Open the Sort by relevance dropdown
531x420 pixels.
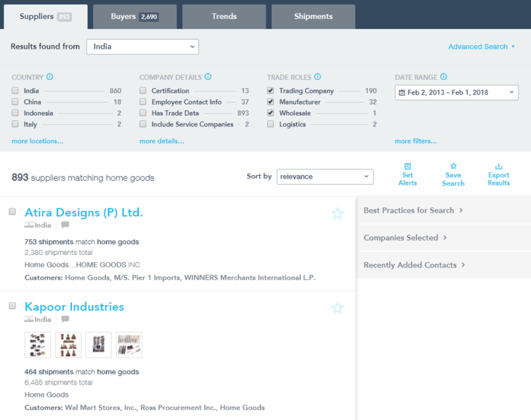coord(325,176)
